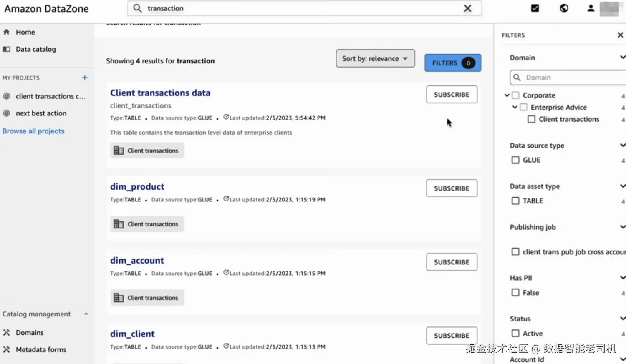Open Browse all projects link
626x364 pixels.
coord(33,131)
